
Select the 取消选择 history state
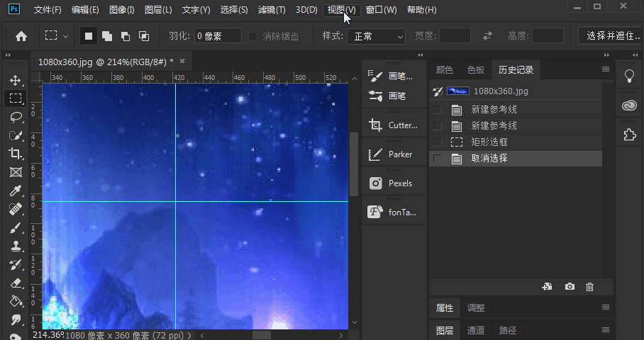[x=516, y=158]
